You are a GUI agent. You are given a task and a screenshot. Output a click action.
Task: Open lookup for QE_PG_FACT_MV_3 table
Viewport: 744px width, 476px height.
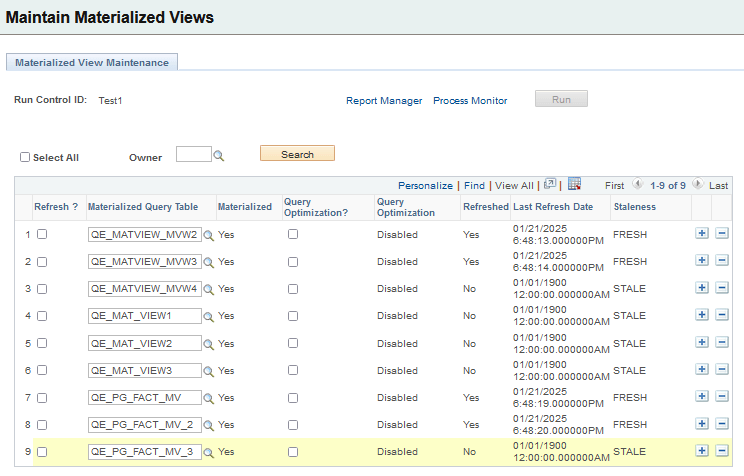(x=208, y=452)
